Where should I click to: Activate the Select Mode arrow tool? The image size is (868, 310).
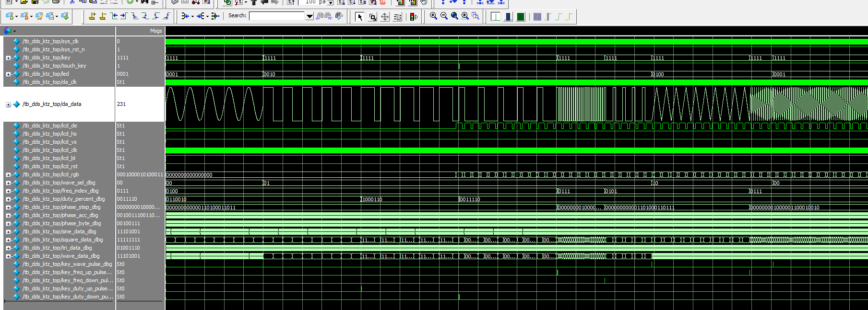tap(360, 17)
